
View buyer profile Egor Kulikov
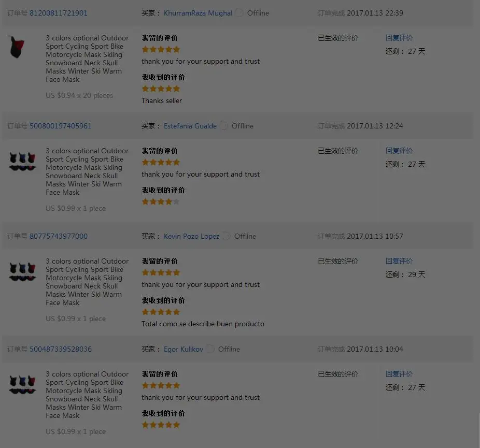point(183,349)
